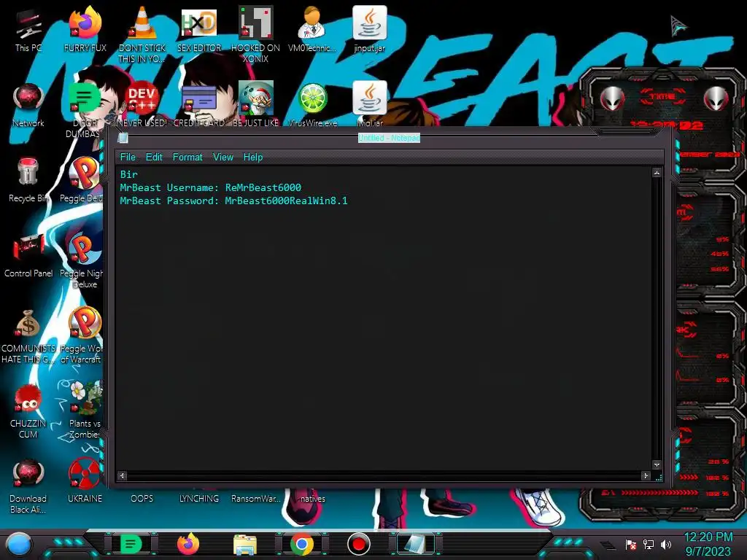The height and width of the screenshot is (560, 747).
Task: Open the VLC cone desktop shortcut
Action: coord(142,34)
